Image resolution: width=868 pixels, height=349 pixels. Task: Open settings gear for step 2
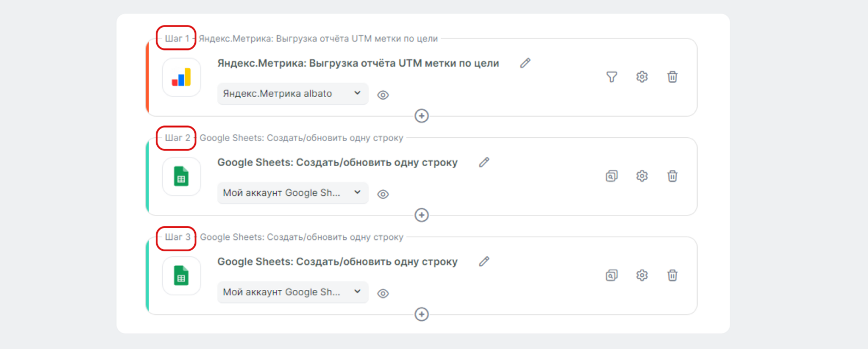pyautogui.click(x=642, y=176)
